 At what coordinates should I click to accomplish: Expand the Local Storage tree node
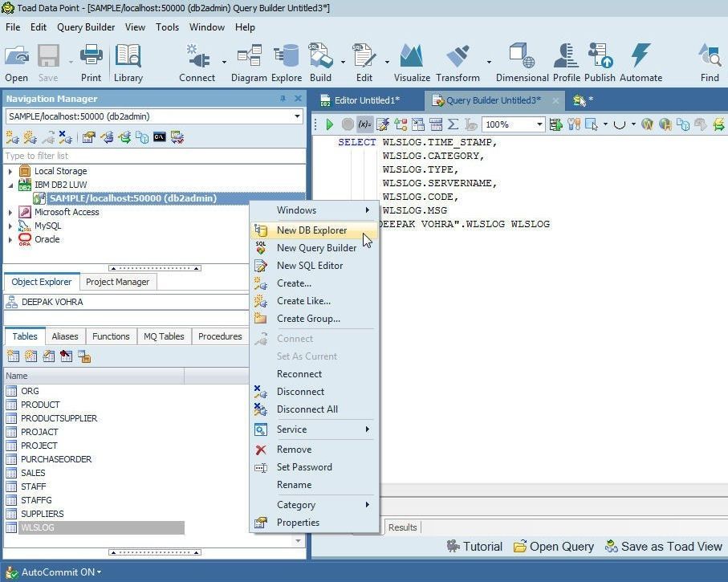coord(10,172)
